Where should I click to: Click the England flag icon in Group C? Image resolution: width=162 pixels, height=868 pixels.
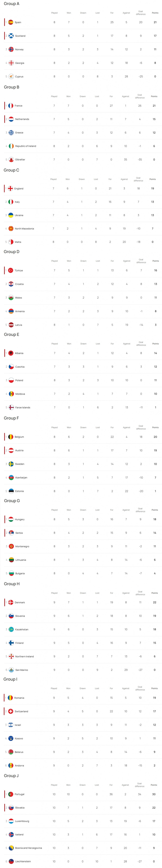[10, 188]
